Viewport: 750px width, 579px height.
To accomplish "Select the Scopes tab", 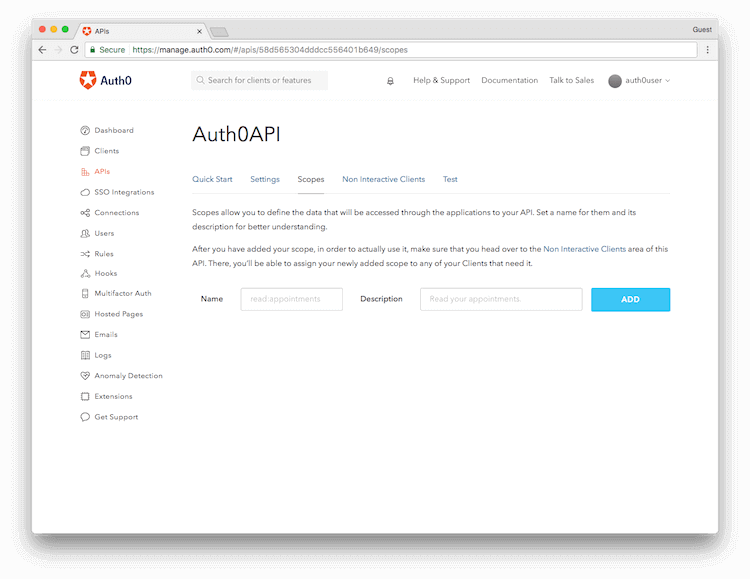I will (x=311, y=179).
